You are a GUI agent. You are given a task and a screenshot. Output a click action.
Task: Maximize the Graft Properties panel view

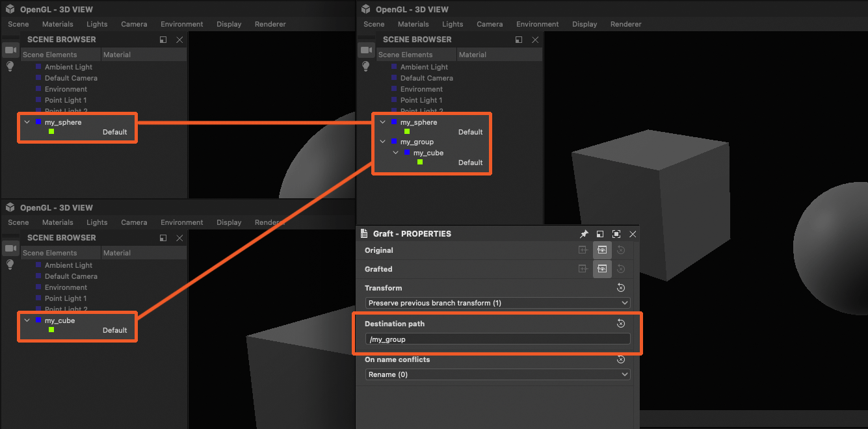point(616,234)
